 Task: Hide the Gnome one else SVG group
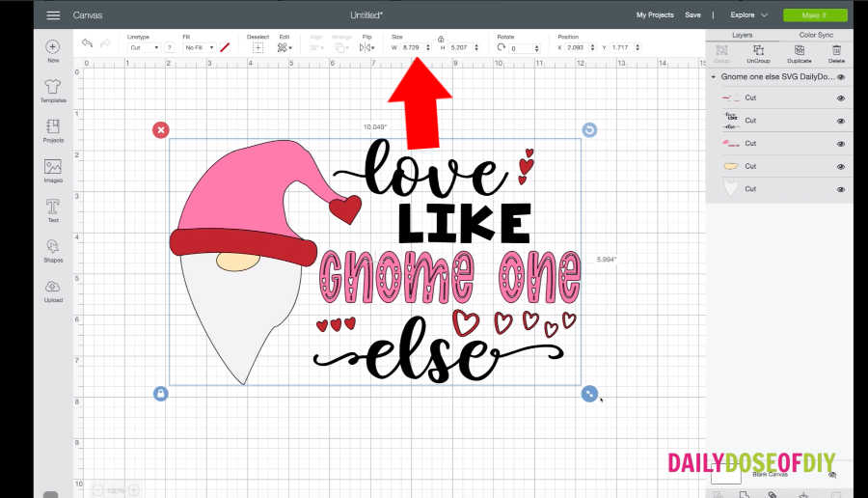pos(841,76)
